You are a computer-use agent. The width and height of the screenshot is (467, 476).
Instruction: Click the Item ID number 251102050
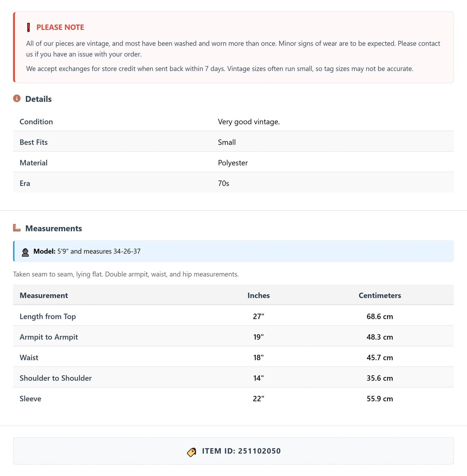(x=260, y=451)
